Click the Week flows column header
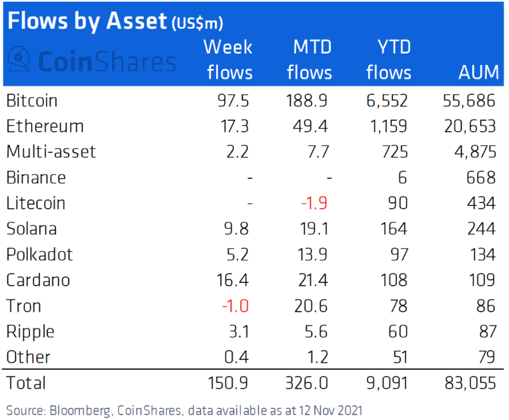 point(229,60)
